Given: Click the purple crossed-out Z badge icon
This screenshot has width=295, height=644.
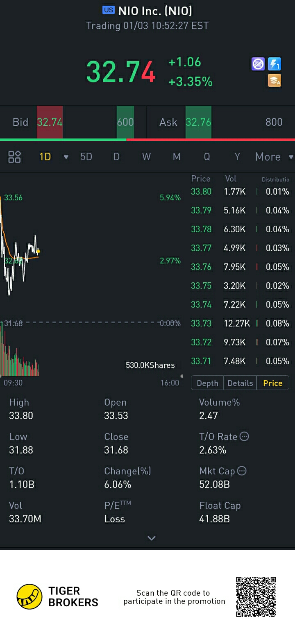Looking at the screenshot, I should point(258,64).
